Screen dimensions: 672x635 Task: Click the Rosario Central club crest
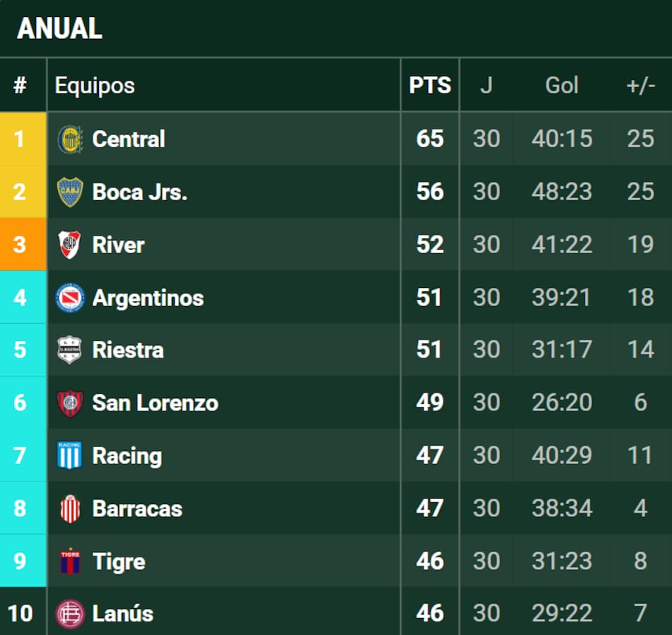pyautogui.click(x=70, y=139)
